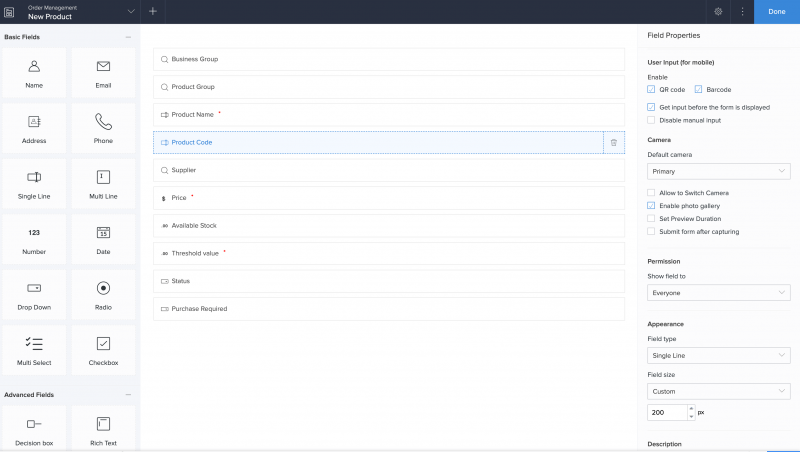Enable Disable manual input checkbox

pos(652,120)
